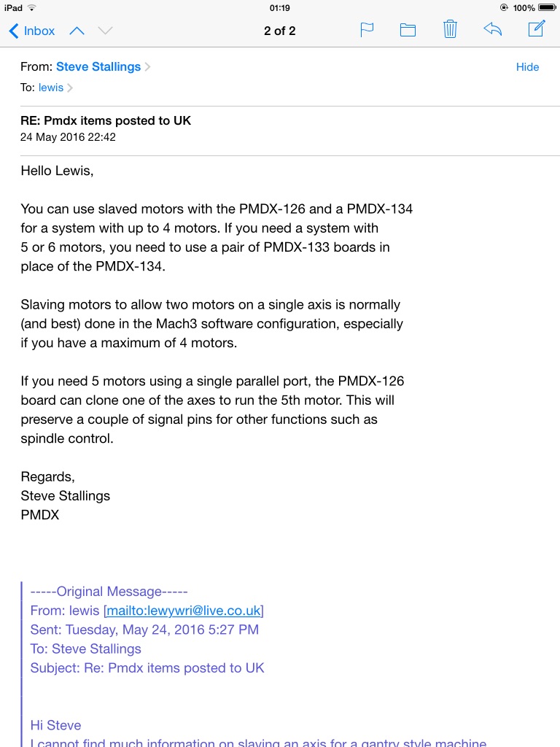The image size is (560, 747).
Task: Expand chevron beside Steve Stallings
Action: [x=148, y=67]
